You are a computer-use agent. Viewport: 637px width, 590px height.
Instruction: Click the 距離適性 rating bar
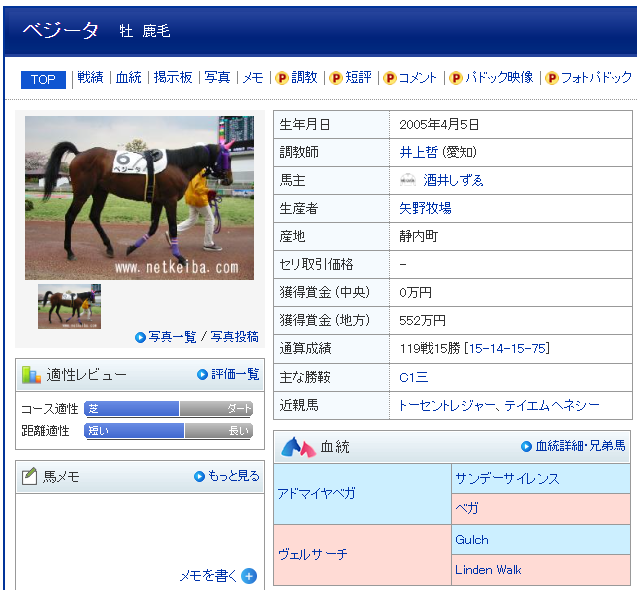(168, 431)
